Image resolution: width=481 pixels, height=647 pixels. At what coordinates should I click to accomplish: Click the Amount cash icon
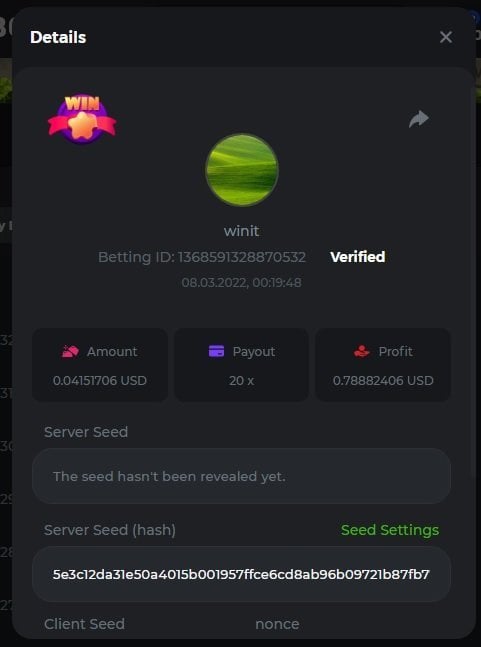(x=70, y=352)
